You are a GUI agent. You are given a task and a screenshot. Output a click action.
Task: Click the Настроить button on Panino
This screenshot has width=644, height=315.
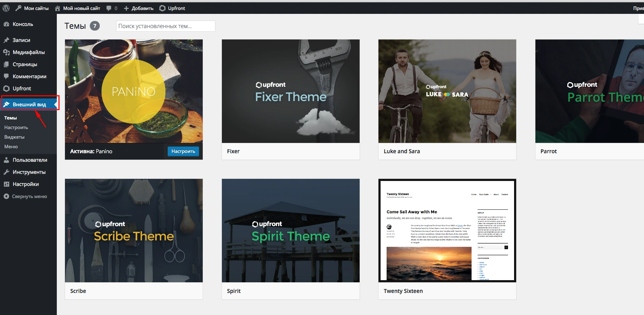183,151
